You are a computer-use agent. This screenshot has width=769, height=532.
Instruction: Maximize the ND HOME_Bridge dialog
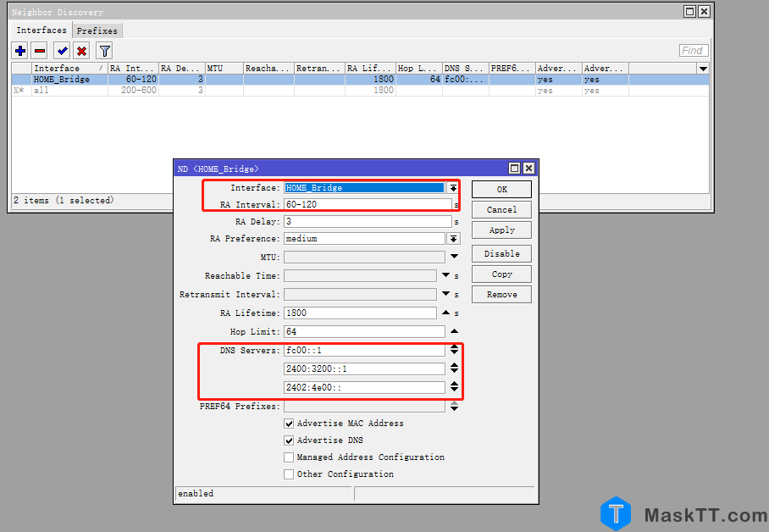514,169
